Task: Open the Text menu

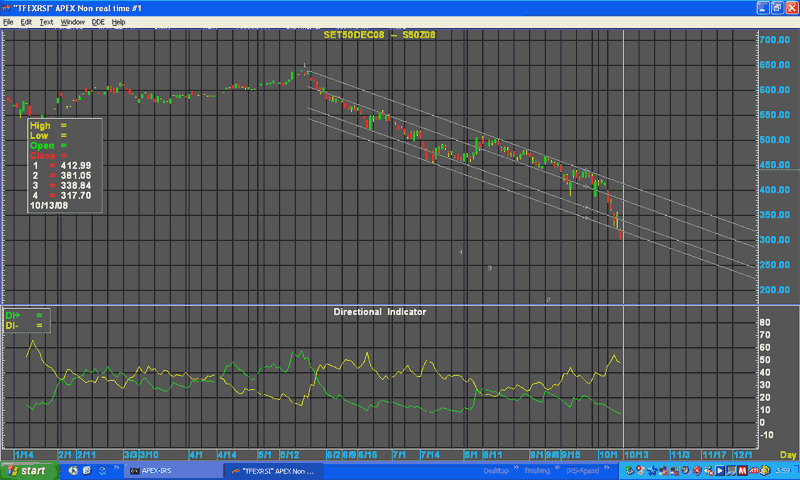Action: 46,22
